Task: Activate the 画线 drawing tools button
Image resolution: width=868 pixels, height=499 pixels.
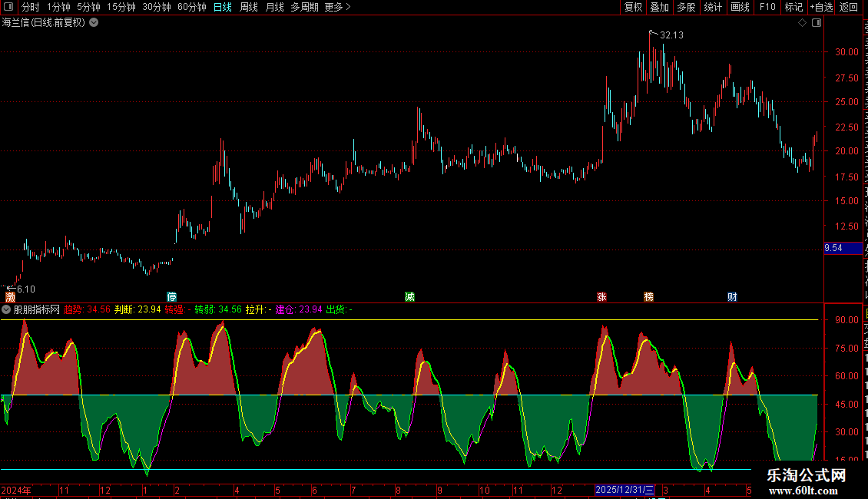Action: pyautogui.click(x=740, y=7)
